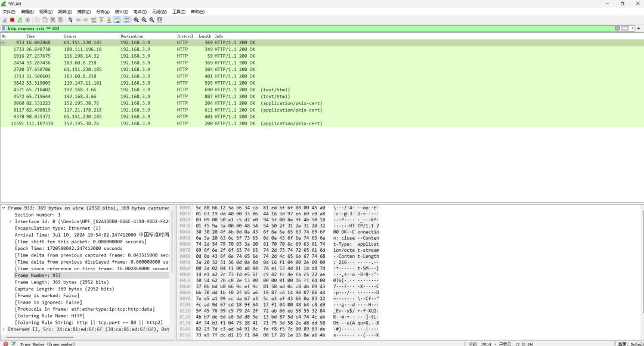
Task: Open capture options gear icon
Action: [x=27, y=20]
